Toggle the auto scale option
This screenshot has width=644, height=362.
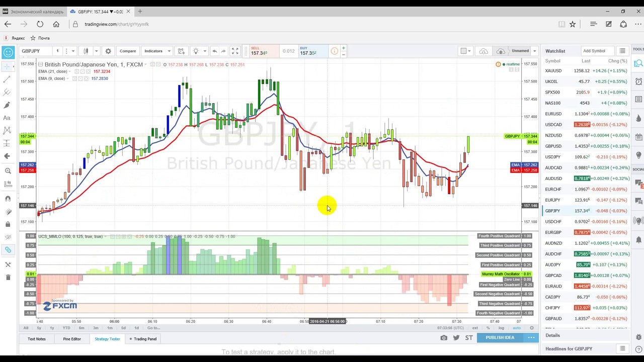click(x=517, y=328)
